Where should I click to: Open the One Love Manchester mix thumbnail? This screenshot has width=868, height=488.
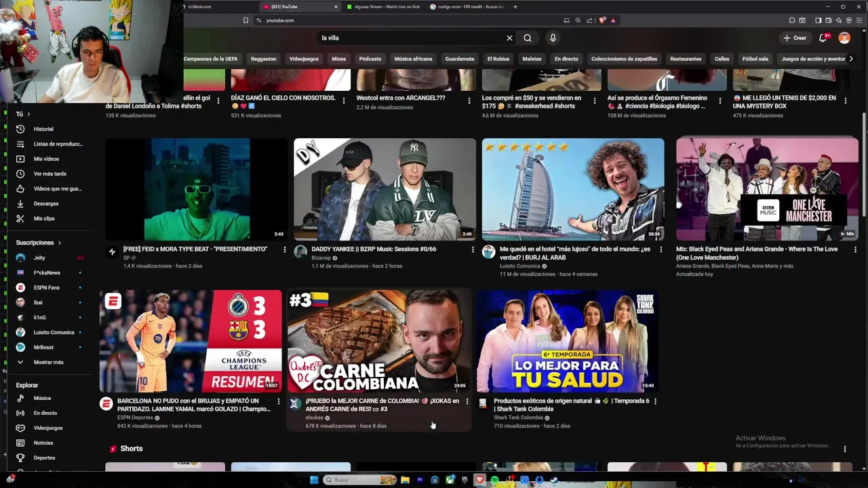(x=767, y=189)
